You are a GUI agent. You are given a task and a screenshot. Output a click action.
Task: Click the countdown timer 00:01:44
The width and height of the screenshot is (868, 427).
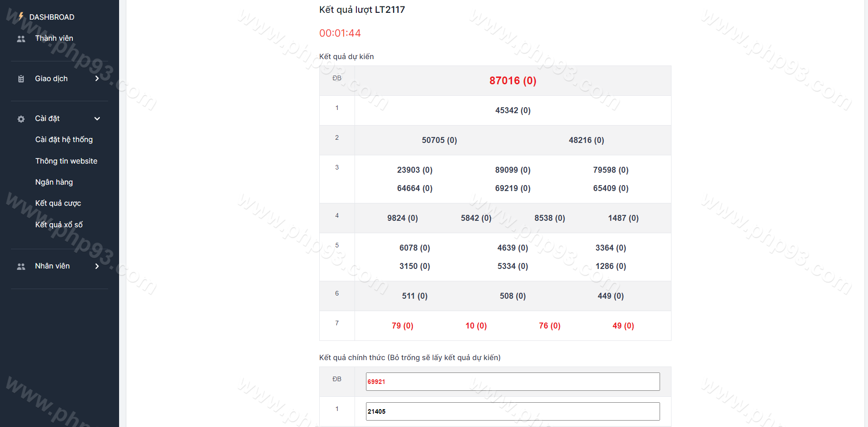(340, 33)
